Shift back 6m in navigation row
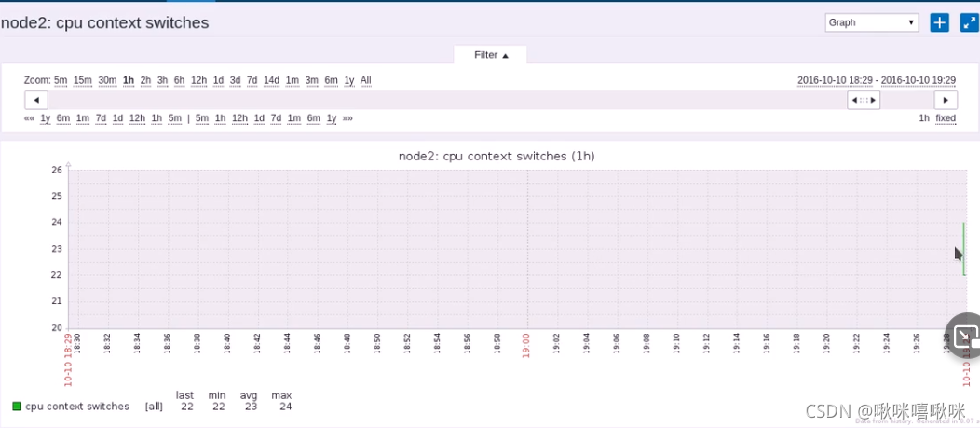Screen dimensions: 980x428 [x=63, y=118]
